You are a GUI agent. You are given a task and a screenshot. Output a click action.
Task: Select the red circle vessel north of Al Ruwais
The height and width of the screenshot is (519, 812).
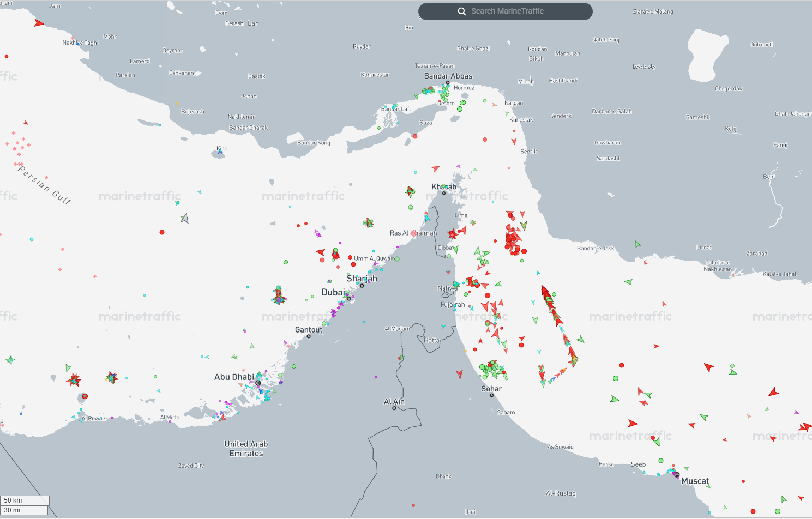[x=85, y=396]
